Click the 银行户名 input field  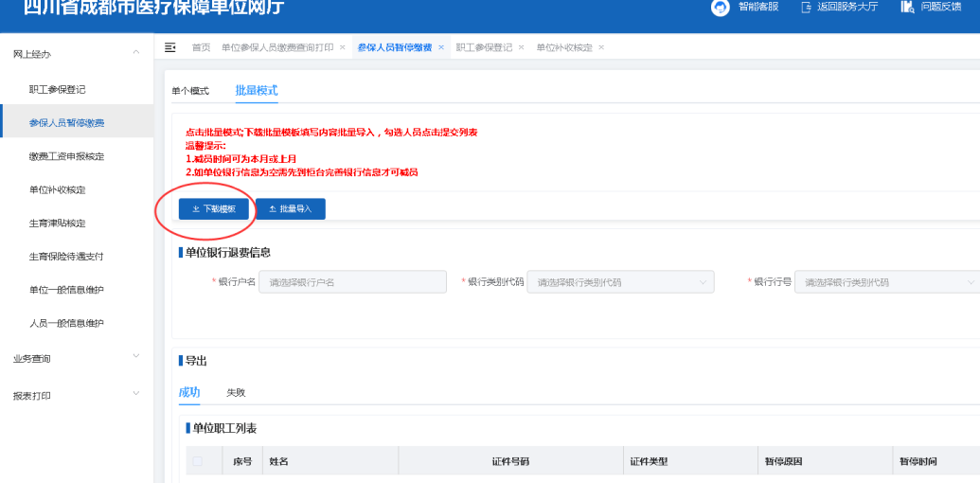(x=352, y=282)
